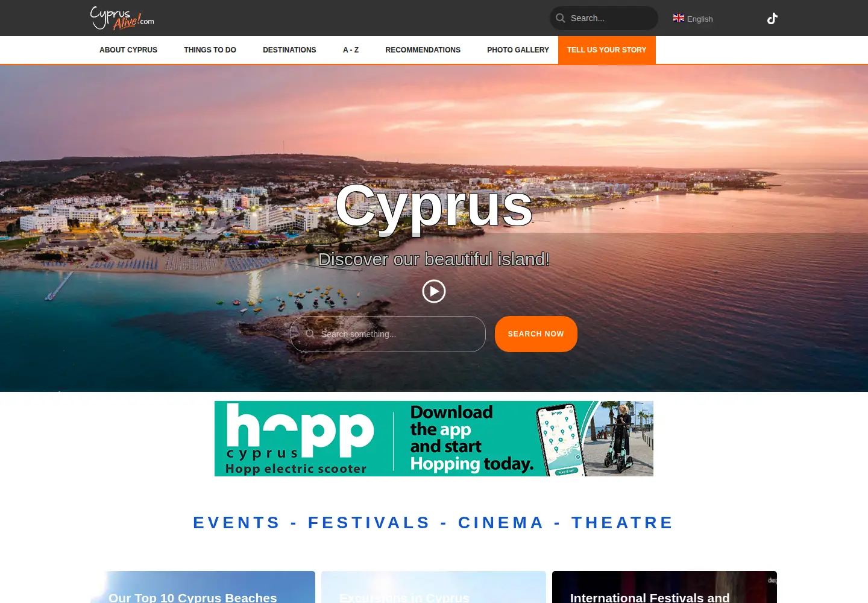
Task: Play the Cyprus hero video
Action: (x=434, y=291)
